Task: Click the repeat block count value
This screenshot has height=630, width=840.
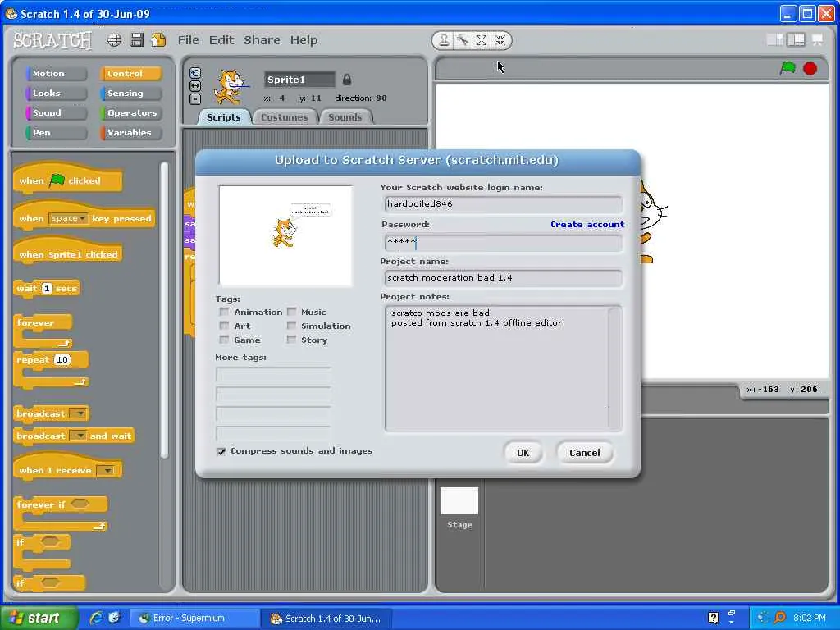Action: pos(62,360)
